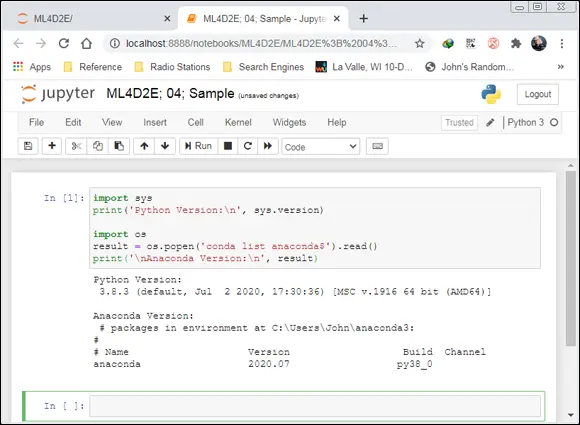Save the notebook with the floppy disk icon
Image resolution: width=580 pixels, height=425 pixels.
(28, 146)
